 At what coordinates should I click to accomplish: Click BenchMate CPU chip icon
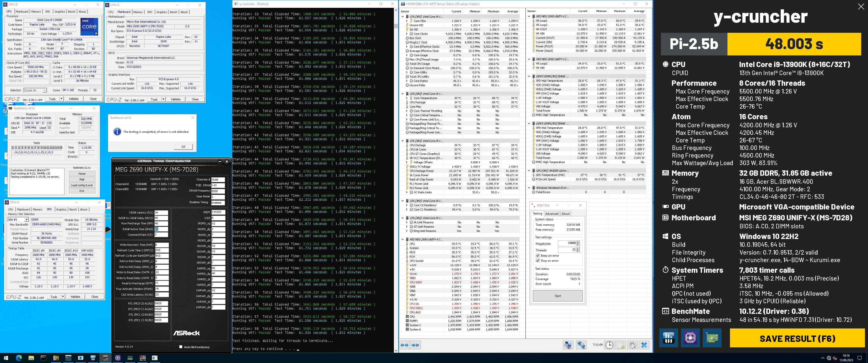coord(690,338)
